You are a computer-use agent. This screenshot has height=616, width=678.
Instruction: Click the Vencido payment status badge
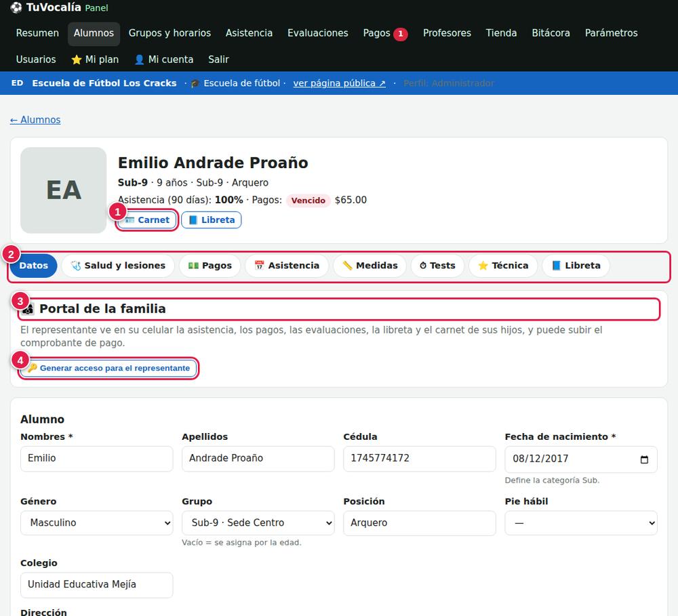[x=308, y=201]
